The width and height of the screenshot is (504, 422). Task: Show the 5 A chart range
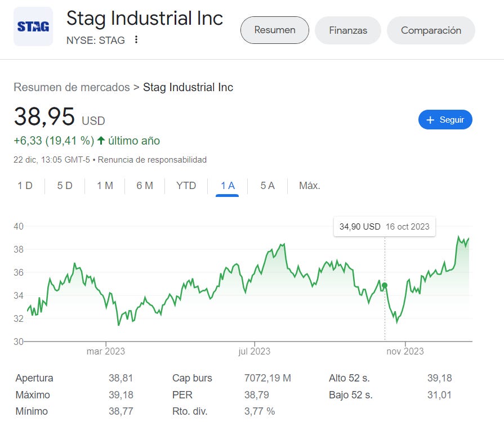coord(267,186)
